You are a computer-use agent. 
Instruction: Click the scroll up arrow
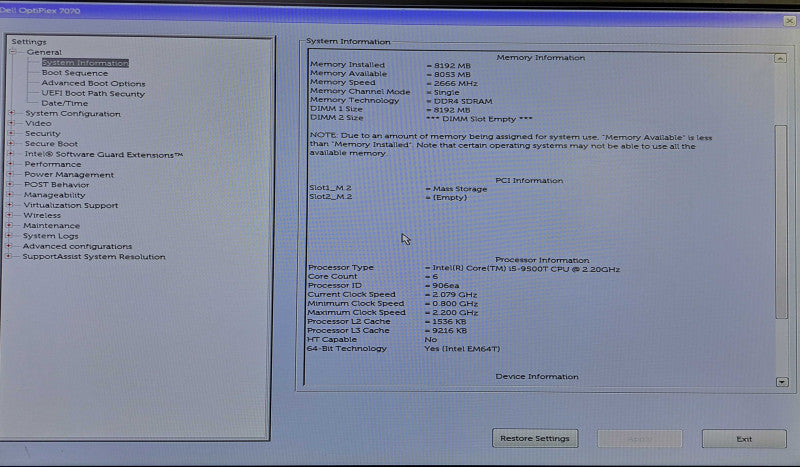tap(780, 58)
